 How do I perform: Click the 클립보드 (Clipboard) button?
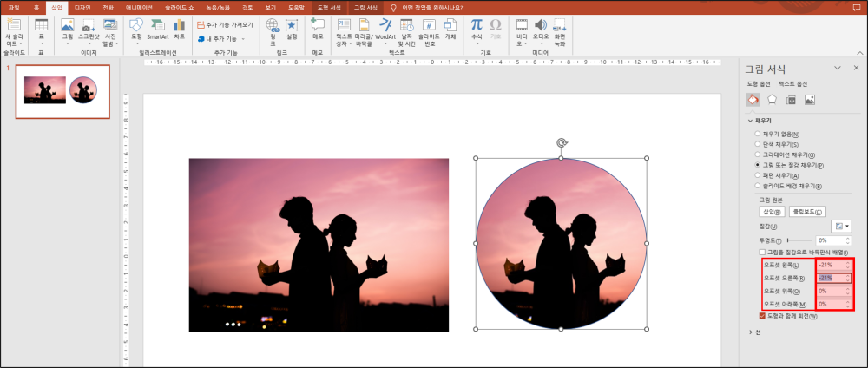pos(807,212)
